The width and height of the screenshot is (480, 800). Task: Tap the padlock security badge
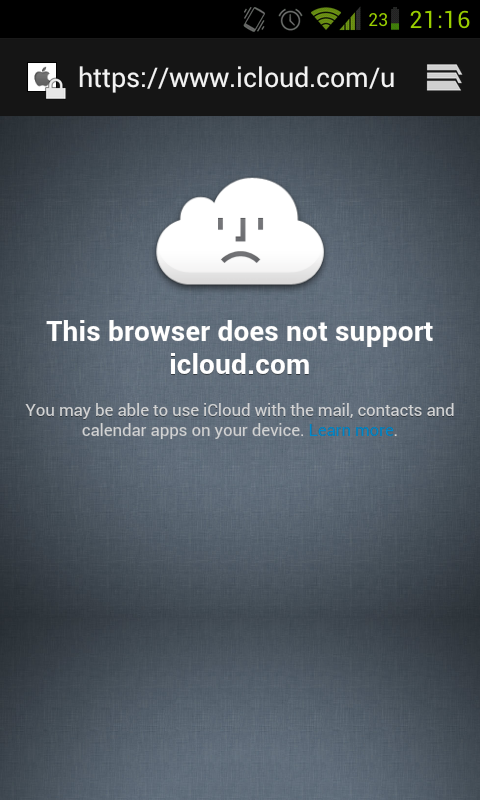56,89
